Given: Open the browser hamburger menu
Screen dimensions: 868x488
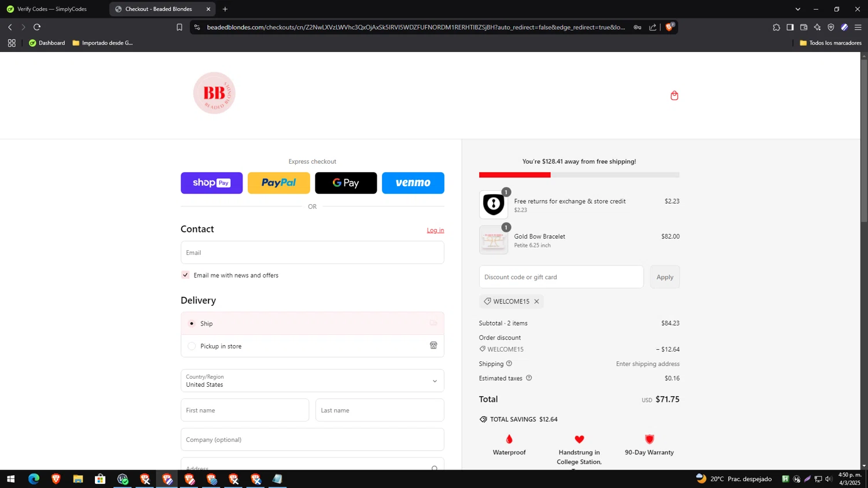Looking at the screenshot, I should tap(858, 27).
